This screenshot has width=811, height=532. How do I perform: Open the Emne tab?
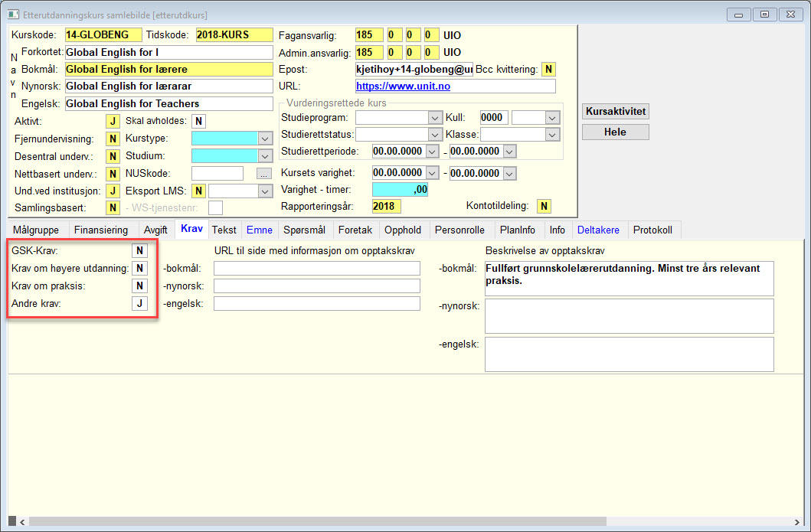pos(259,230)
